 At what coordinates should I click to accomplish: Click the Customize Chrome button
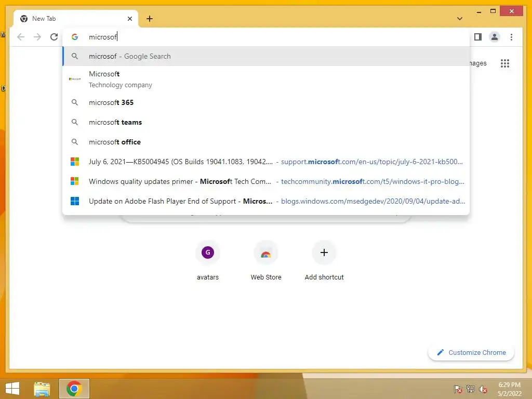pos(471,353)
